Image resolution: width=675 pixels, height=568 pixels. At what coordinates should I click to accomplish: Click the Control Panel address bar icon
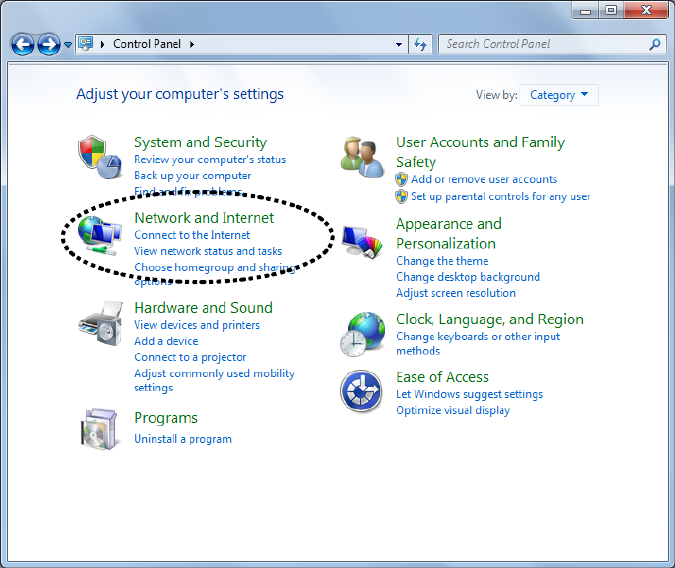[x=86, y=44]
